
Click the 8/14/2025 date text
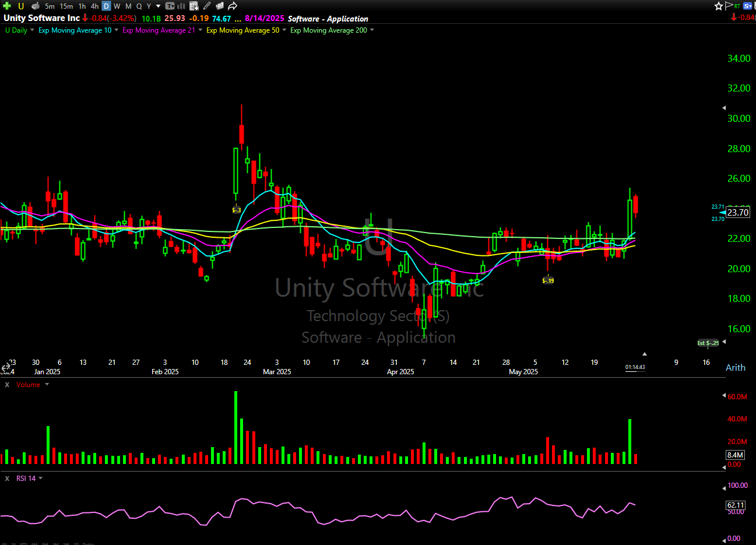tap(265, 18)
